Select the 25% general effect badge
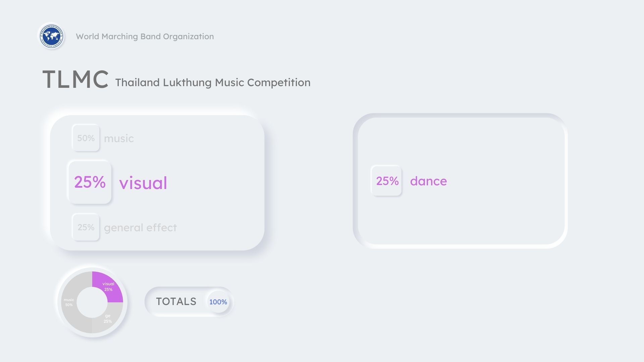Screen dimensions: 644x362 86,227
